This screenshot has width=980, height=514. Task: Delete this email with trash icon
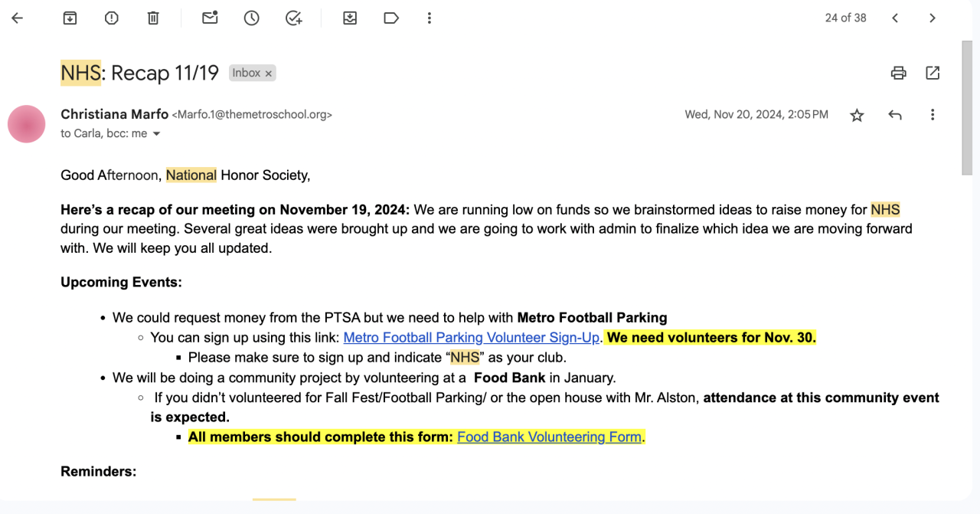pos(153,18)
